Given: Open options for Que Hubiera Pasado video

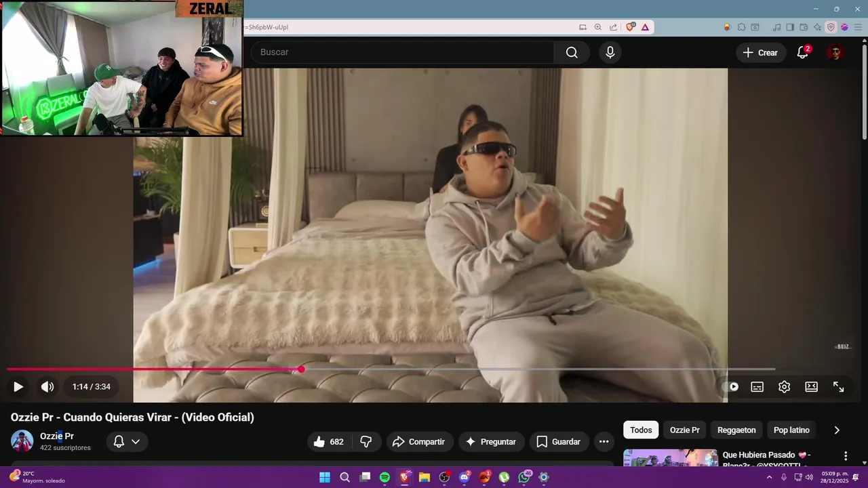Looking at the screenshot, I should (846, 456).
